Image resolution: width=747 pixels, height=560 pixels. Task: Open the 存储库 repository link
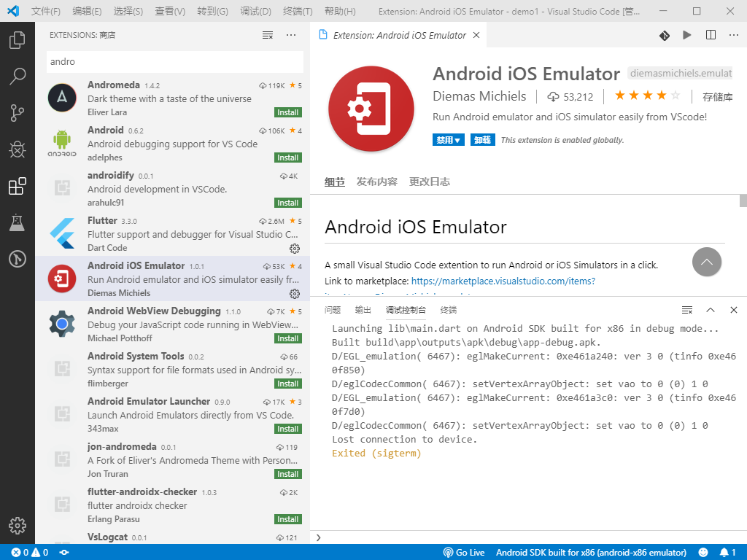click(718, 97)
